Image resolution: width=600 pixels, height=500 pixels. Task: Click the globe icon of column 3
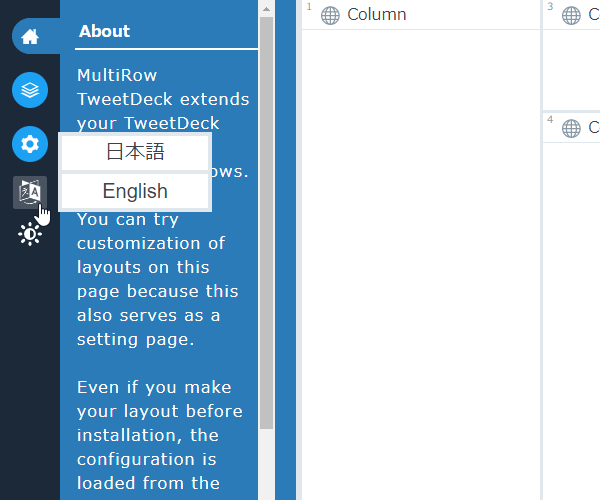(571, 16)
